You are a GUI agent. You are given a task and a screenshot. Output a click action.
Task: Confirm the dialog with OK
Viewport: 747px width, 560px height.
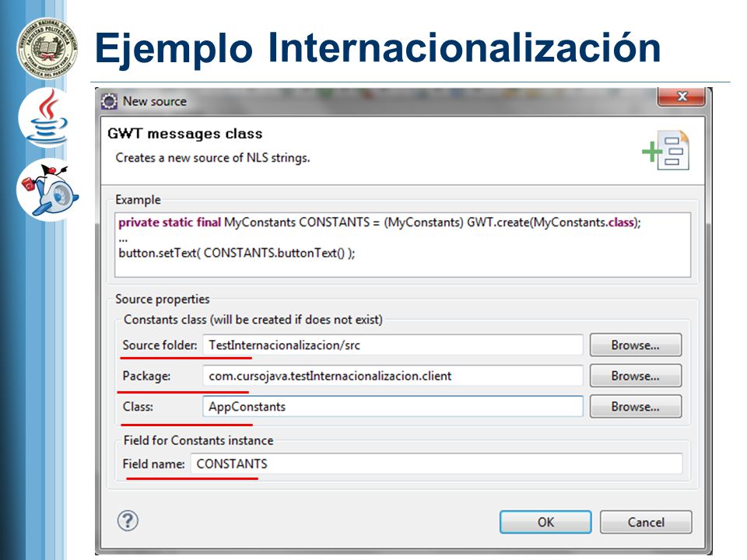coord(545,523)
